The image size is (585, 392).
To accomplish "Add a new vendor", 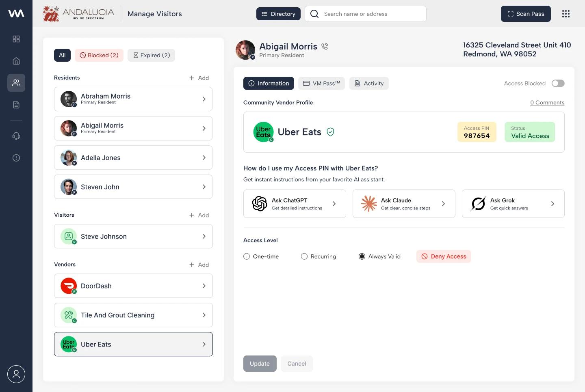I will 199,265.
